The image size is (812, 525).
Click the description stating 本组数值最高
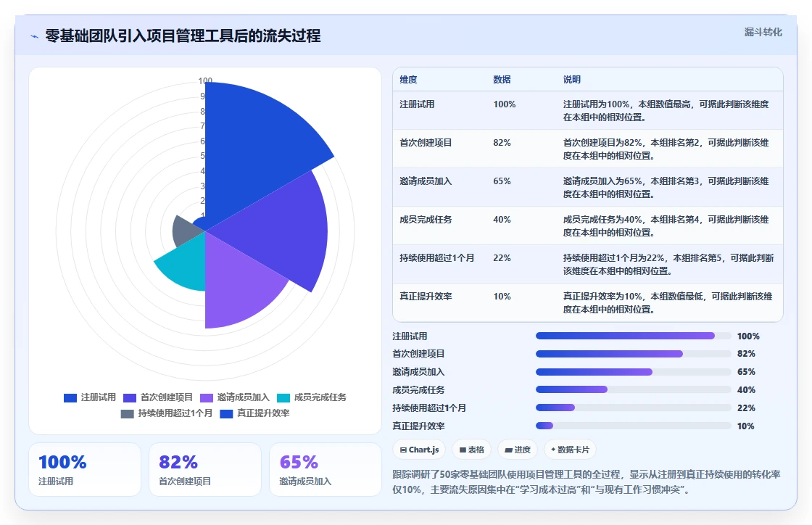tap(666, 111)
